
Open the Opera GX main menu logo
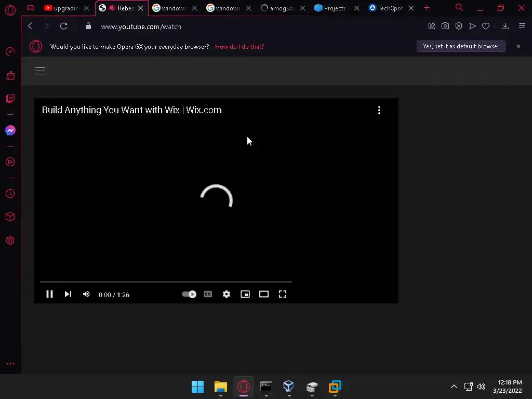coord(10,10)
